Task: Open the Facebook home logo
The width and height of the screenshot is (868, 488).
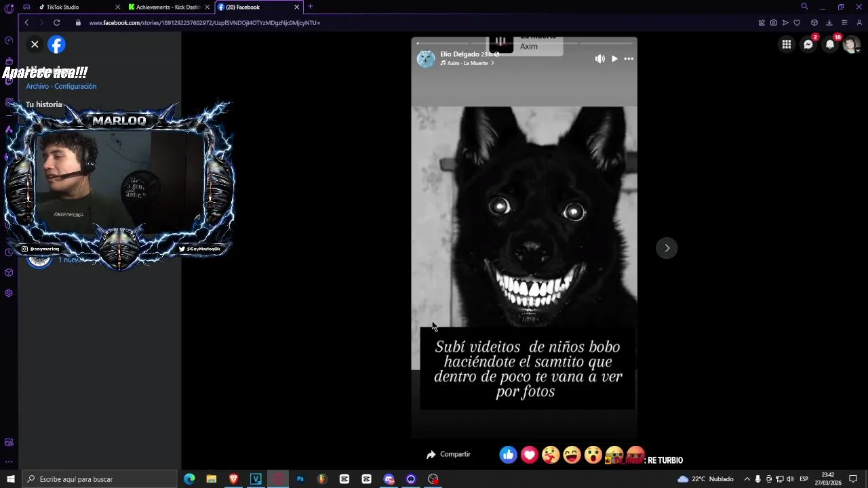Action: click(57, 44)
